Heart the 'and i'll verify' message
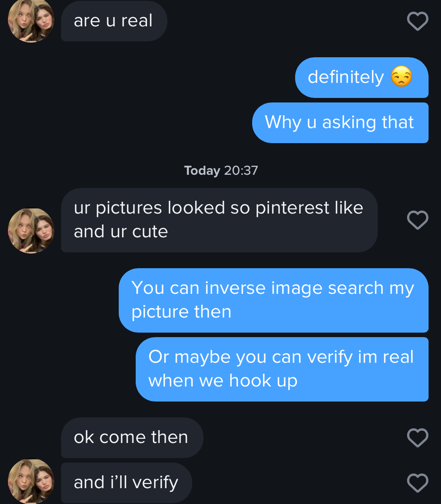 coord(418,483)
